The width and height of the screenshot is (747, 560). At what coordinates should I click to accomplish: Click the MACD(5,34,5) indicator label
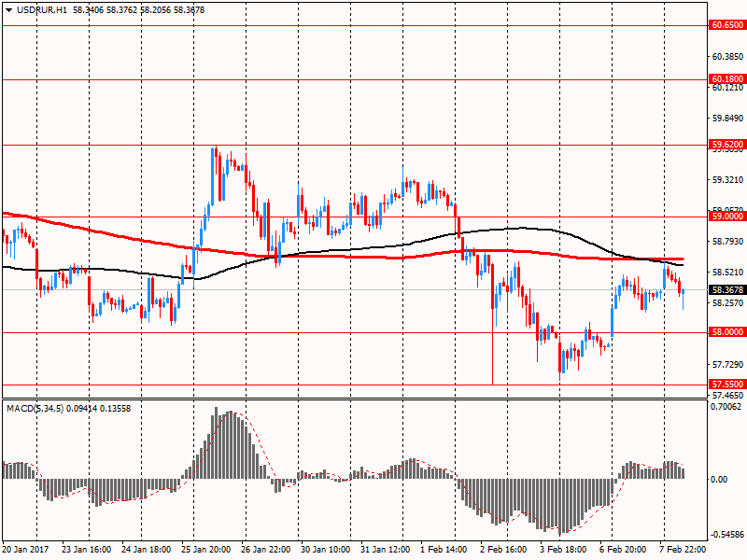point(35,408)
